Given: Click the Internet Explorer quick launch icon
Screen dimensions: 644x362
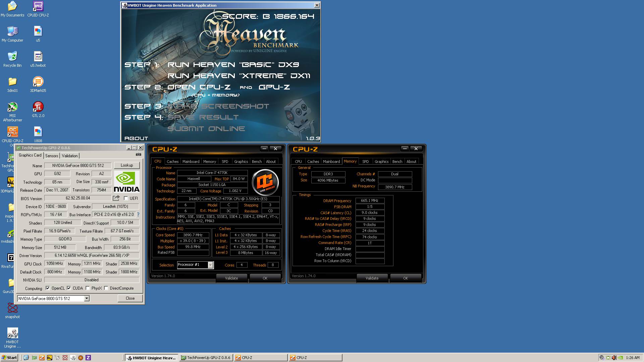Looking at the screenshot, I should tap(26, 358).
